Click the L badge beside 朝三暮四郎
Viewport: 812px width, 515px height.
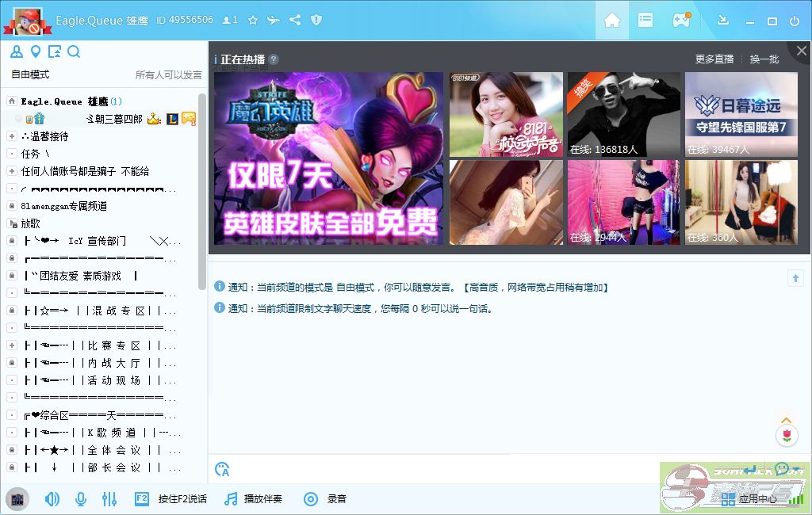(172, 119)
